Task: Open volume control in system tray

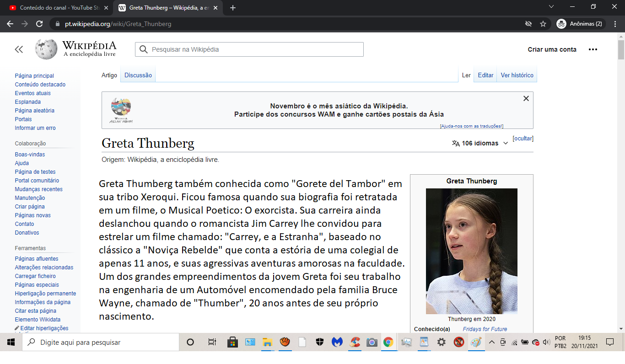Action: tap(545, 342)
